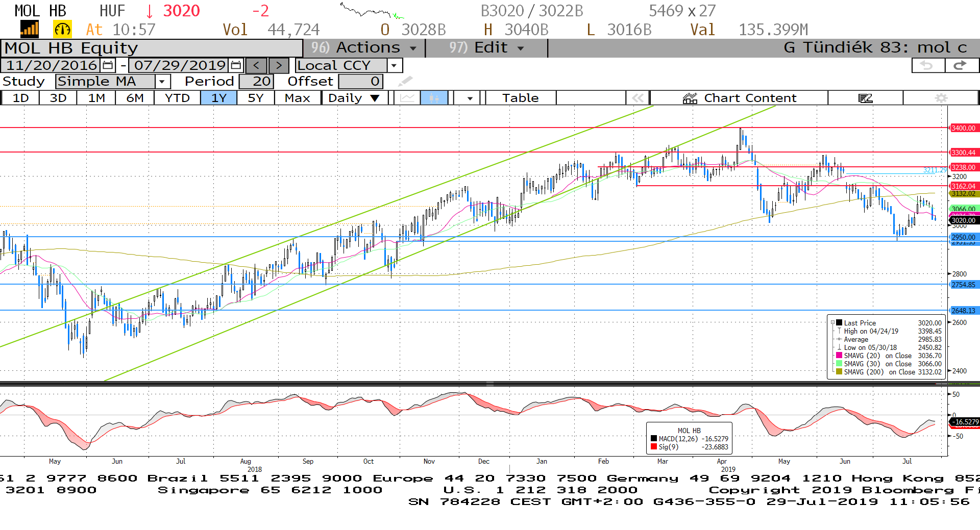Click the G Tündiék 83: mol c title
The width and height of the screenshot is (980, 530).
[875, 47]
